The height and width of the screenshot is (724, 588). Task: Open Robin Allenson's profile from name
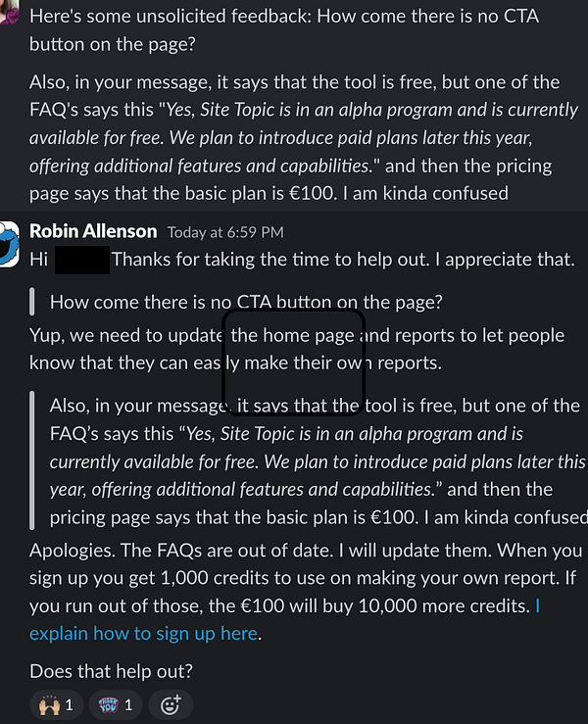pyautogui.click(x=93, y=231)
